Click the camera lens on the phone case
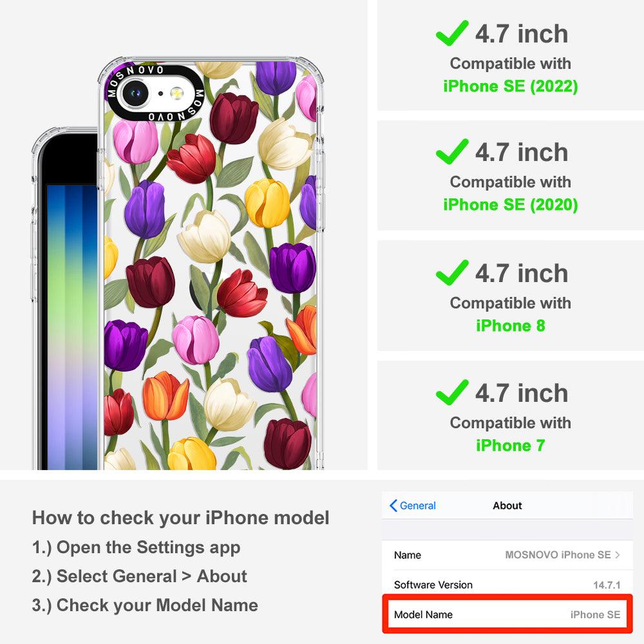The width and height of the screenshot is (644, 644). (x=135, y=93)
